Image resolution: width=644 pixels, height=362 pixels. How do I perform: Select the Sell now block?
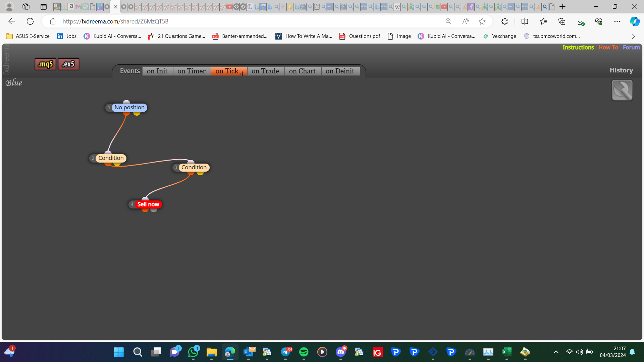click(148, 204)
